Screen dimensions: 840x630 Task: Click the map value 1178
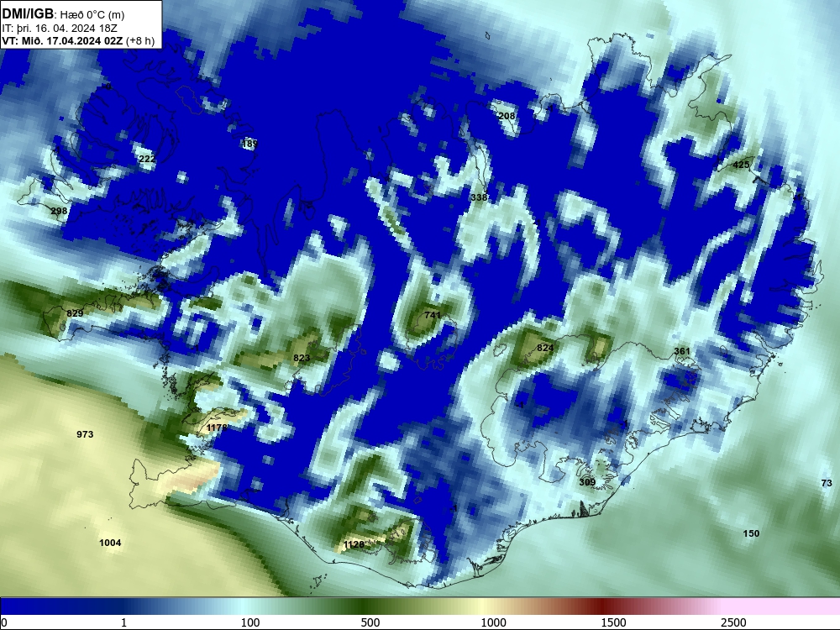point(217,428)
